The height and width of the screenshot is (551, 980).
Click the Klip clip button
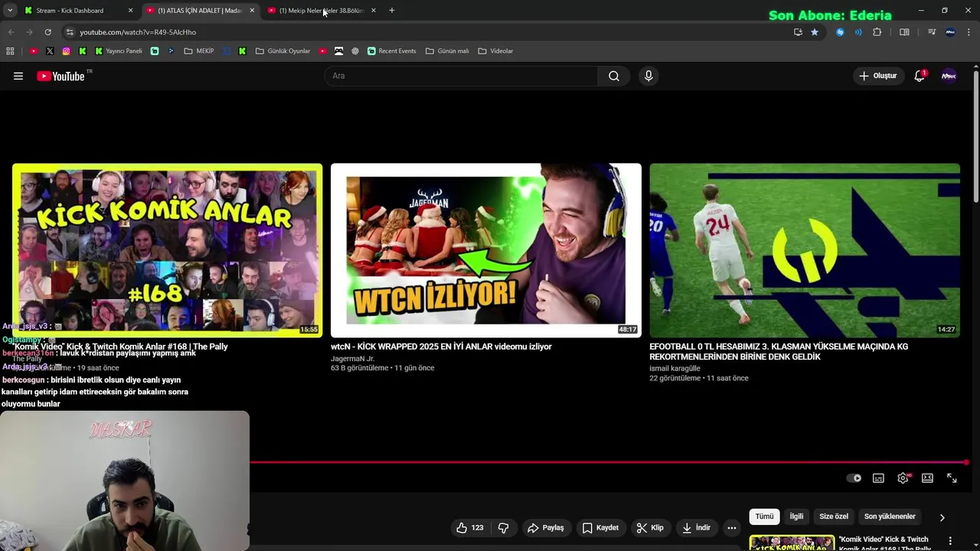tap(650, 527)
